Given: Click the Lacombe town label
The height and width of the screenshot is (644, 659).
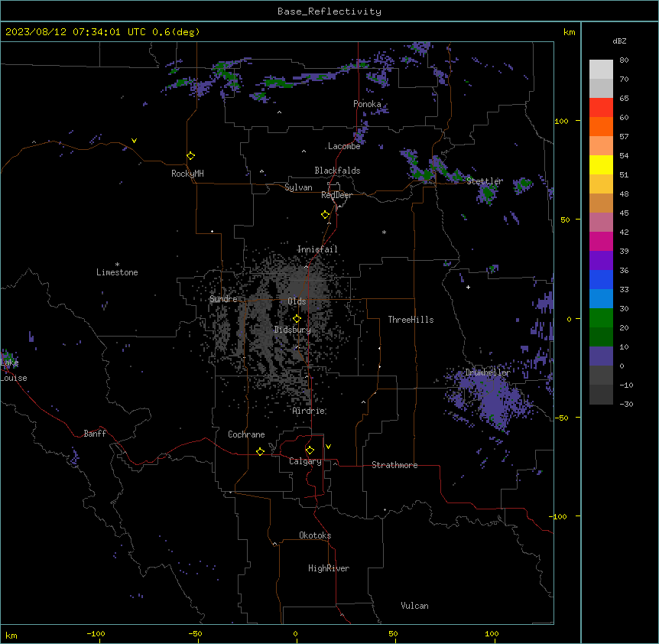Looking at the screenshot, I should (344, 146).
